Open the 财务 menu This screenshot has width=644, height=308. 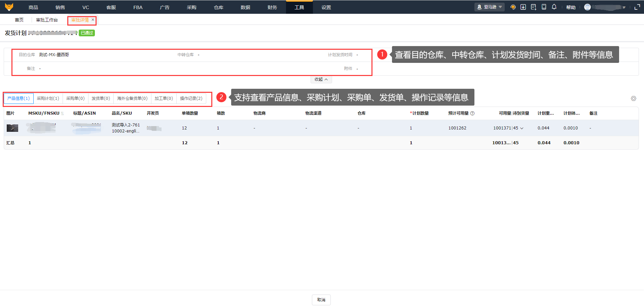[272, 7]
